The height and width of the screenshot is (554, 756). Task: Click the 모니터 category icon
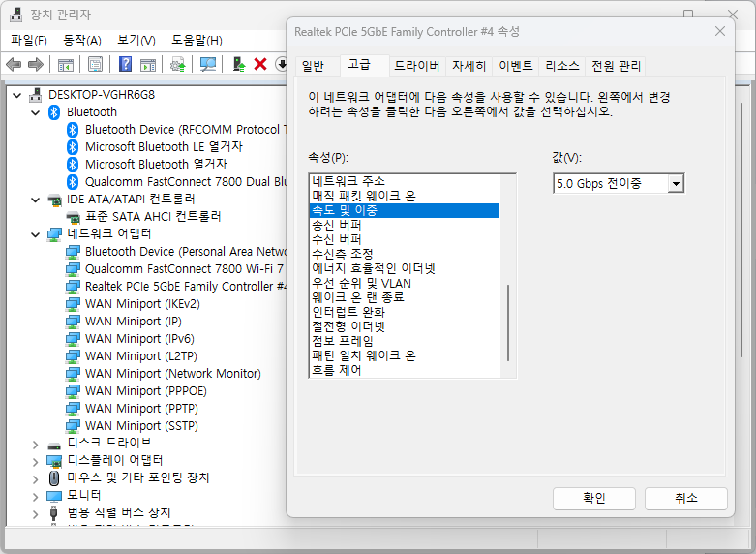point(54,496)
